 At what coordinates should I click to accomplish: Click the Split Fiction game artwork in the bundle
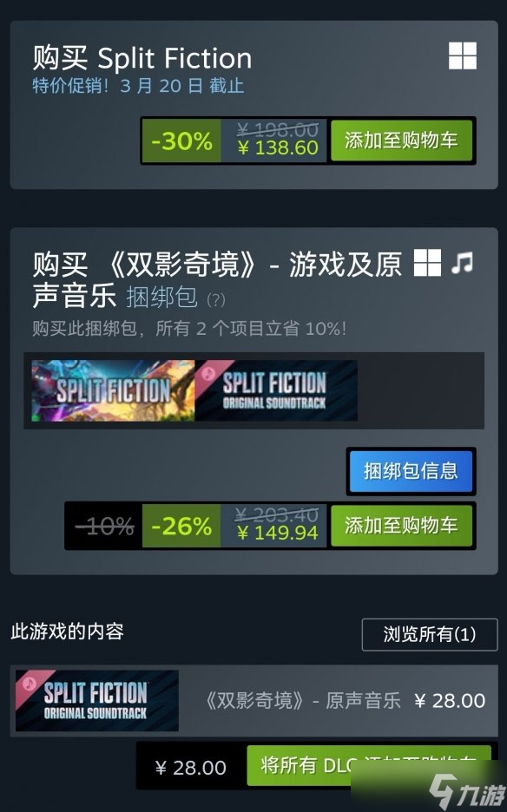(113, 390)
